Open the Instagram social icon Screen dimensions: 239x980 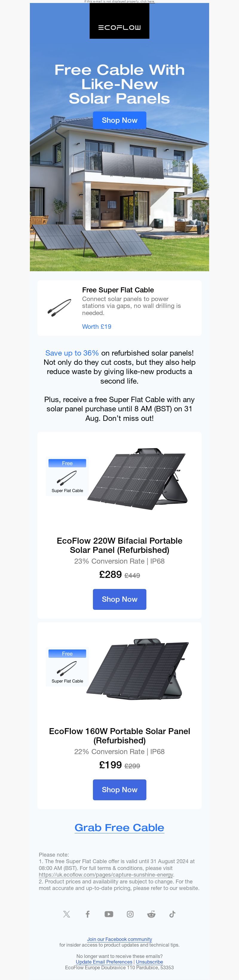tap(130, 914)
